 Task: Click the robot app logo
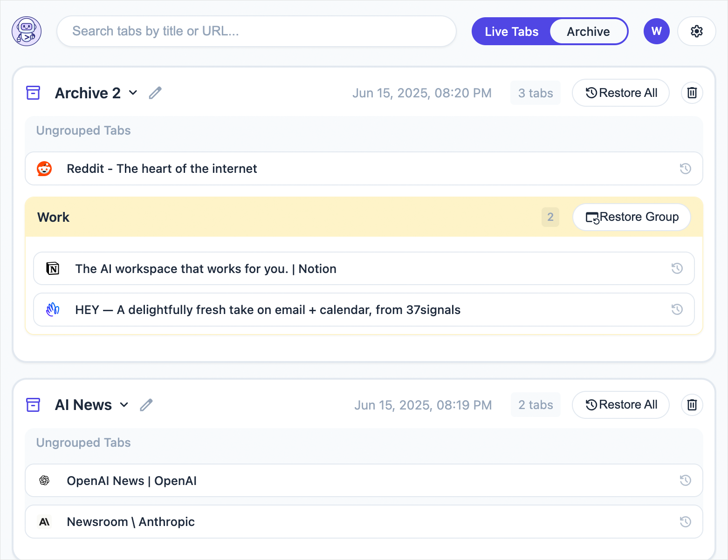point(27,31)
